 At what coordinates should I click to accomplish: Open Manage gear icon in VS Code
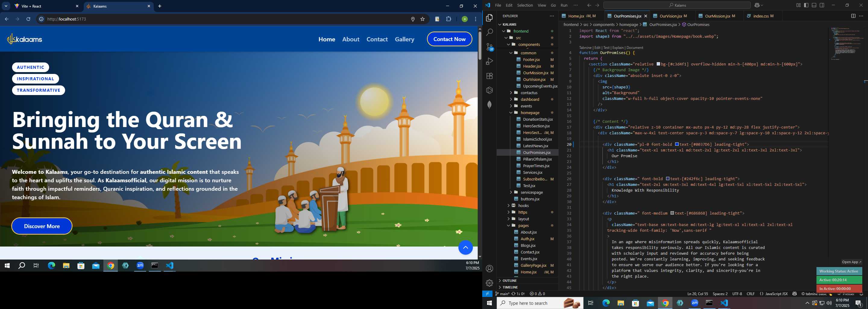(x=489, y=283)
